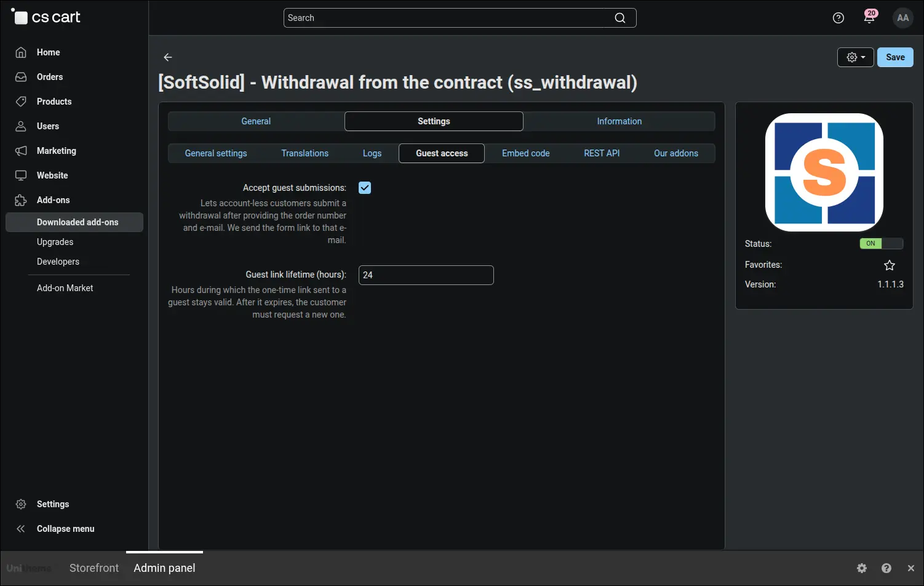Uncheck Accept guest submissions checkbox
The height and width of the screenshot is (586, 924).
tap(365, 188)
